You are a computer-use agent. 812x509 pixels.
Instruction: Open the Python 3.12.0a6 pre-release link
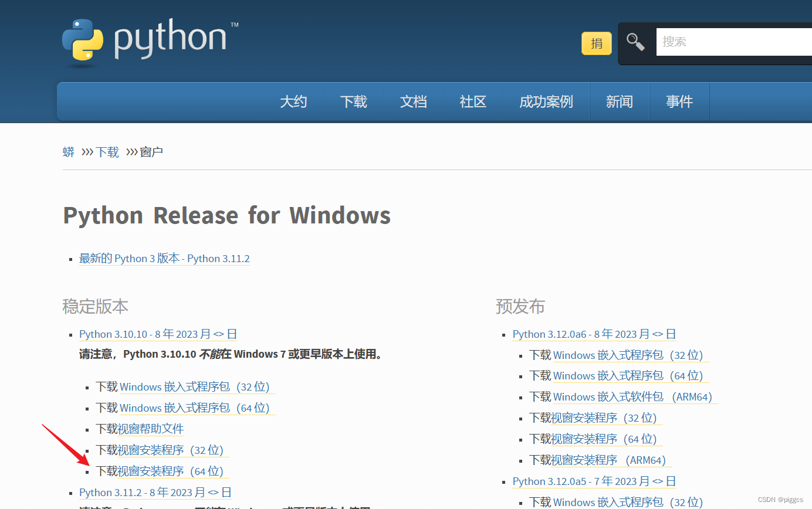click(x=594, y=334)
